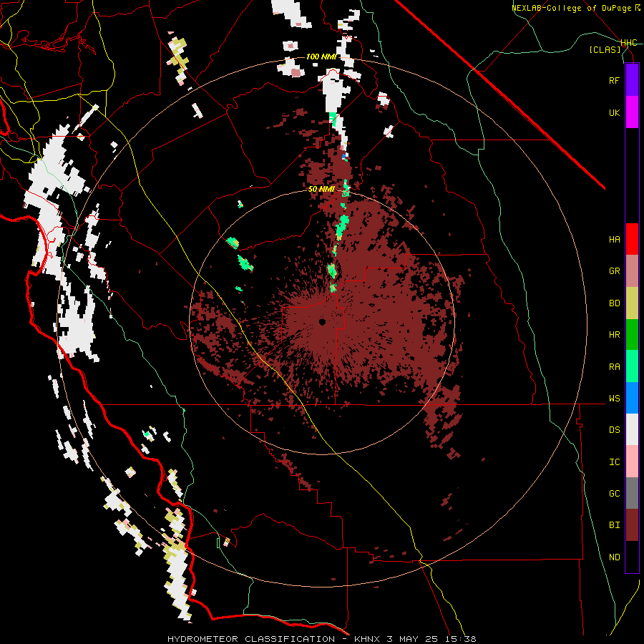Select the GR graupel legend swatch
The height and width of the screenshot is (644, 644).
[632, 271]
